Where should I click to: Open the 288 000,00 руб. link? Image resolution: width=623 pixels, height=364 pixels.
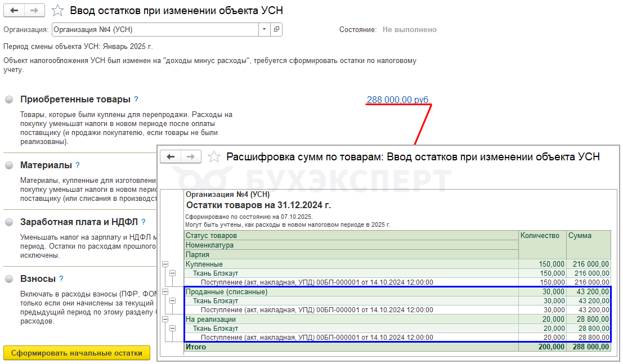pos(398,100)
